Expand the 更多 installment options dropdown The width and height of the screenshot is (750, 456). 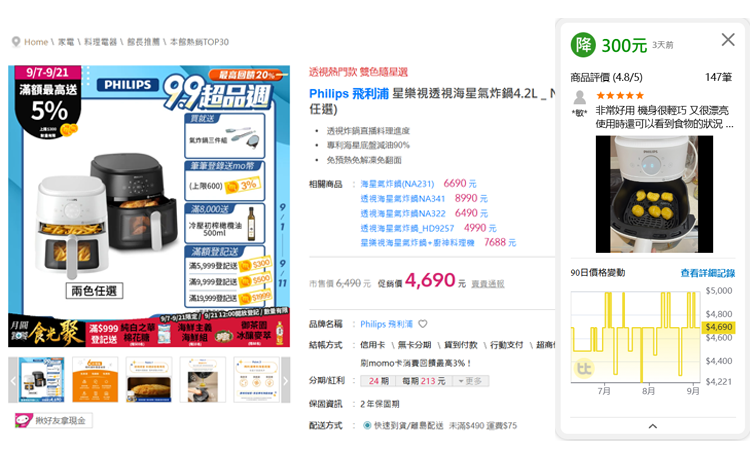(x=472, y=381)
